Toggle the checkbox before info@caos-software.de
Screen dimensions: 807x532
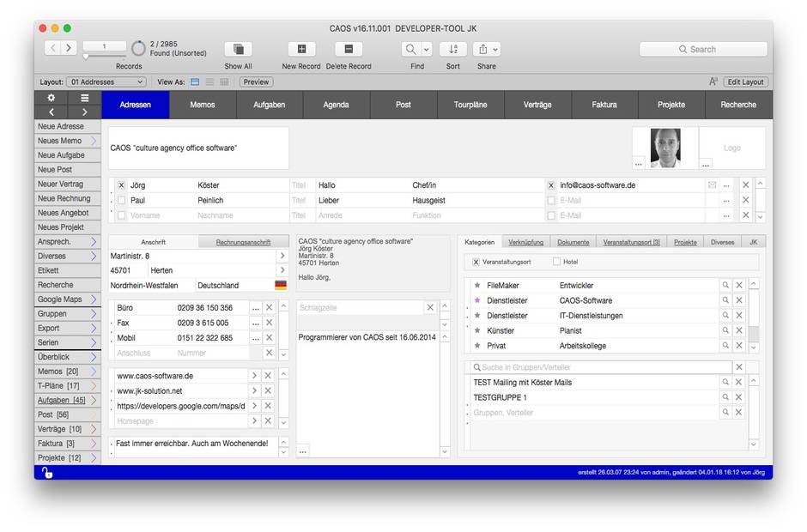551,185
